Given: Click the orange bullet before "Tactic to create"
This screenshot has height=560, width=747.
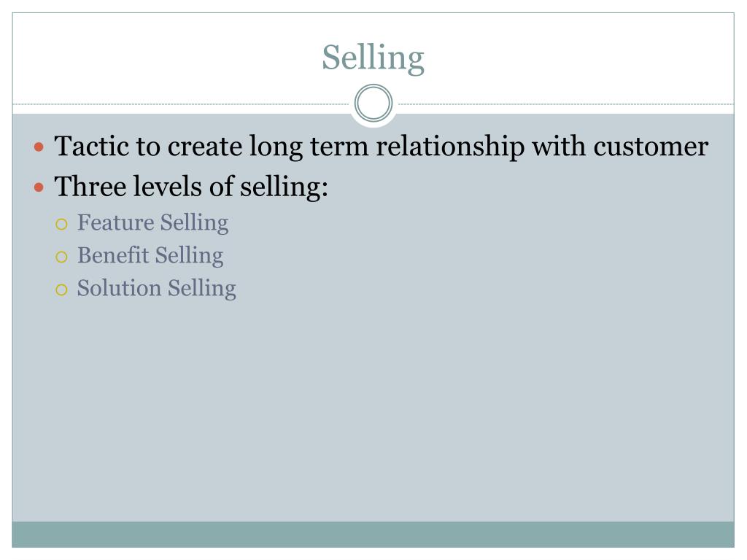Looking at the screenshot, I should (39, 147).
